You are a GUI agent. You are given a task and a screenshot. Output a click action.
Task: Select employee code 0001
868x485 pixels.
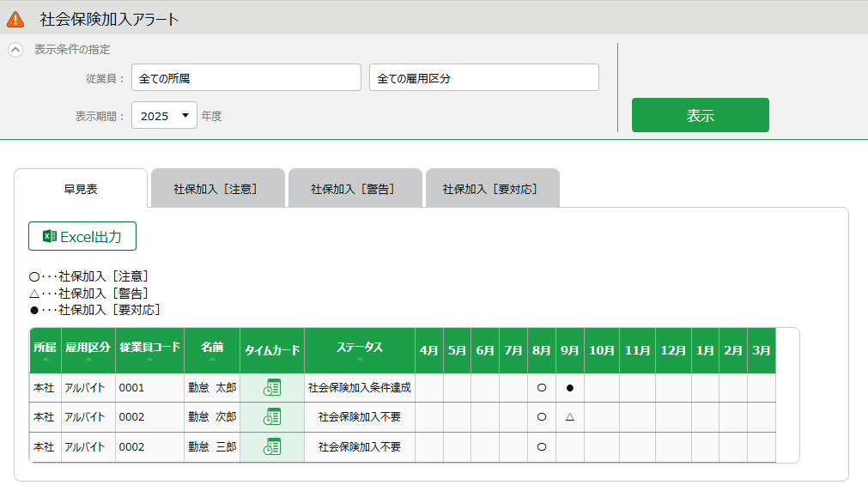coord(131,387)
